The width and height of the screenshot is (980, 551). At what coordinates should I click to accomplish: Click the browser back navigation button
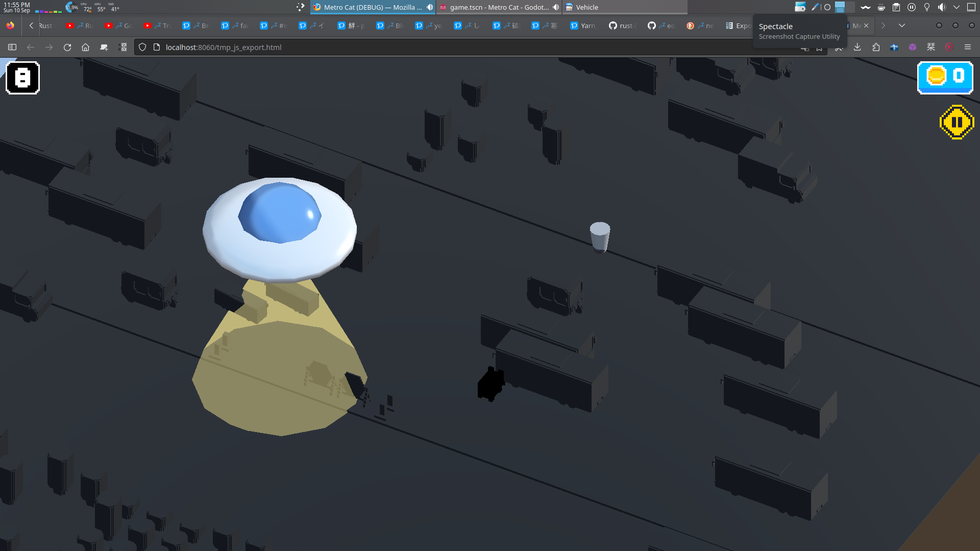[x=31, y=47]
